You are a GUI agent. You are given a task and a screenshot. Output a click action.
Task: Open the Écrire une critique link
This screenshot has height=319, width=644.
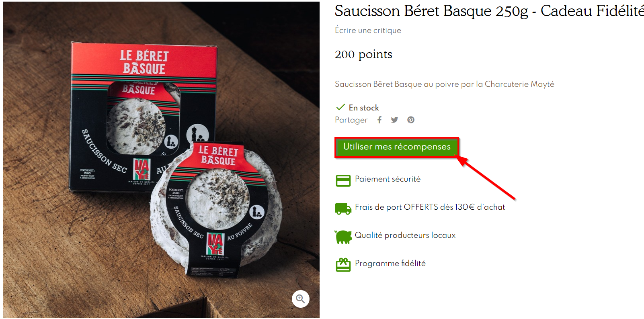[368, 31]
